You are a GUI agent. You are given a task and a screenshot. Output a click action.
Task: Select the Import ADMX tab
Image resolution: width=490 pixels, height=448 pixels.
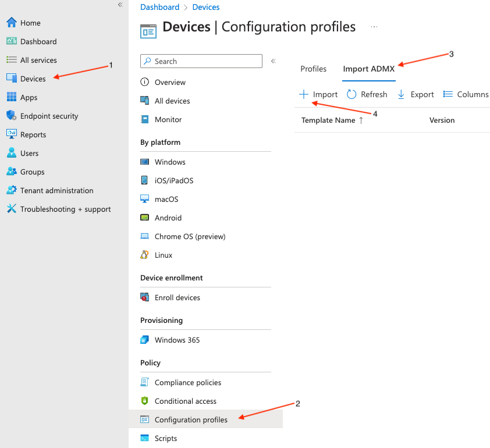pyautogui.click(x=369, y=69)
